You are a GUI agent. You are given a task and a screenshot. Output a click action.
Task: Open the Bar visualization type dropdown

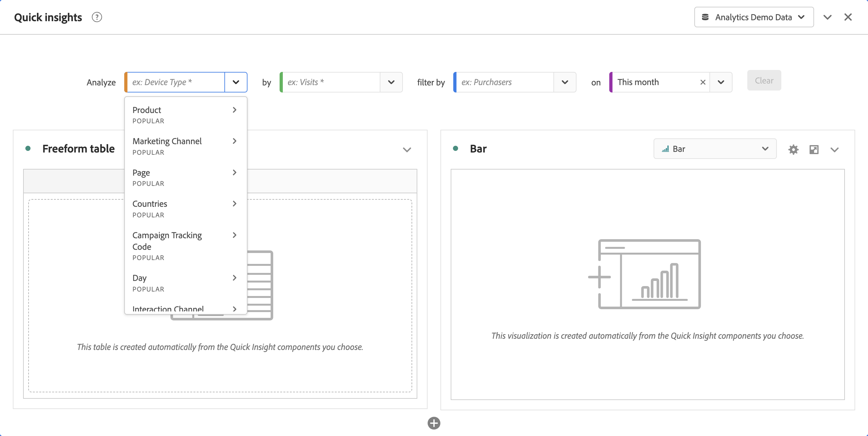coord(715,149)
